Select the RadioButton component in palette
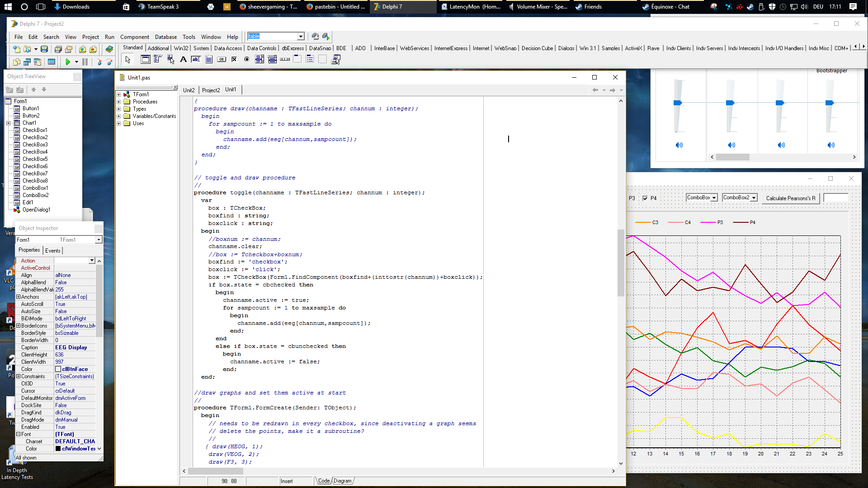 [247, 59]
